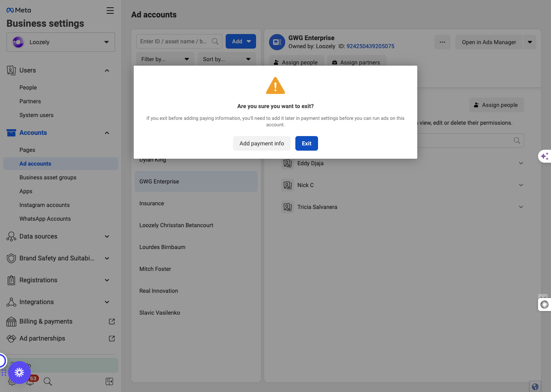Click the notifications bell with 53 badge
Image resolution: width=551 pixels, height=392 pixels.
click(31, 381)
